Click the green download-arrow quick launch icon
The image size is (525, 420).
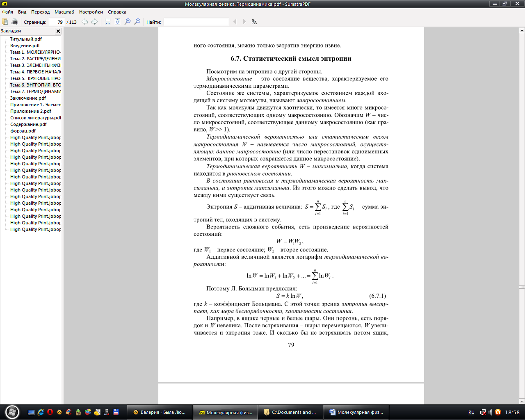point(78,412)
